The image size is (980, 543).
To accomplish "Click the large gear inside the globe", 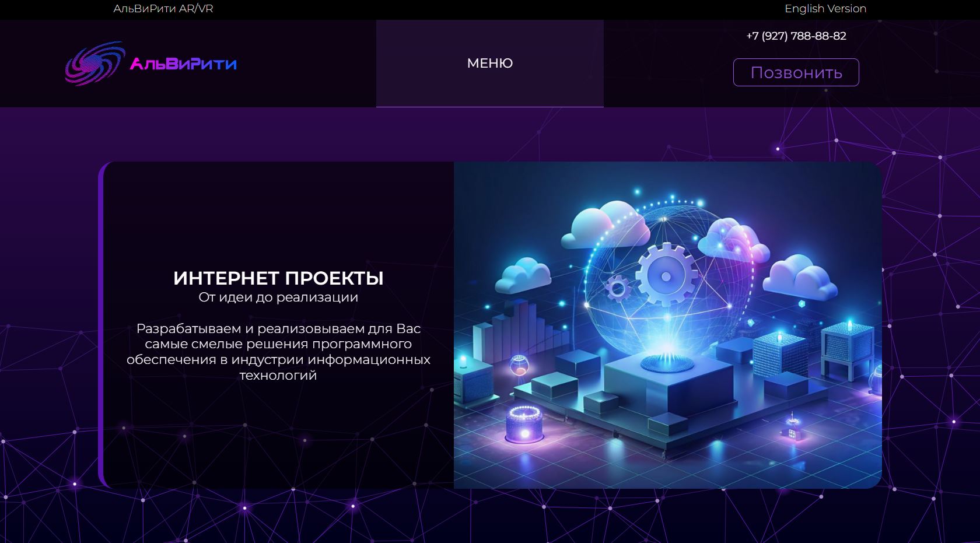I will [666, 275].
